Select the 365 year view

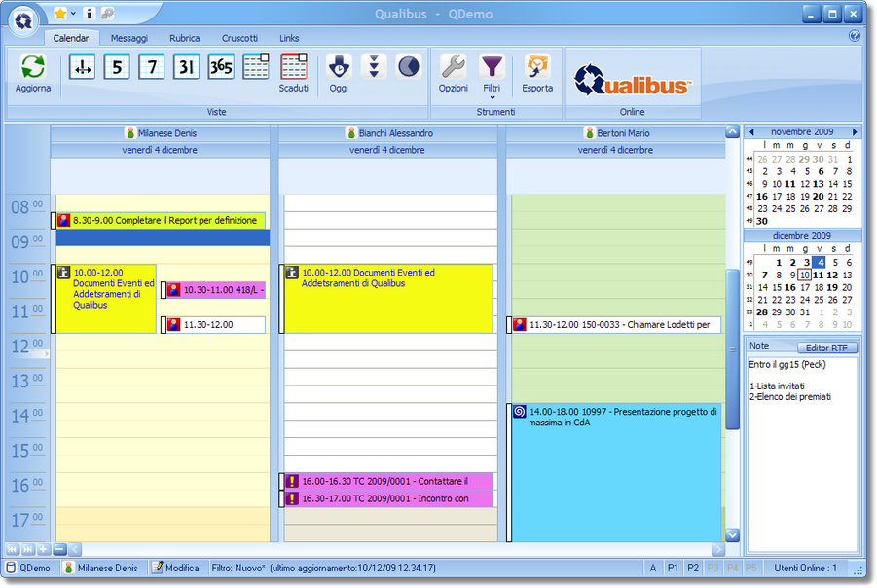(x=221, y=67)
